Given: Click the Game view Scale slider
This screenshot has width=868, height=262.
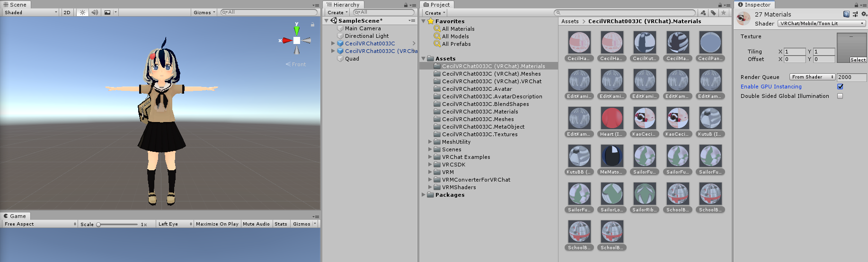Looking at the screenshot, I should [x=118, y=224].
